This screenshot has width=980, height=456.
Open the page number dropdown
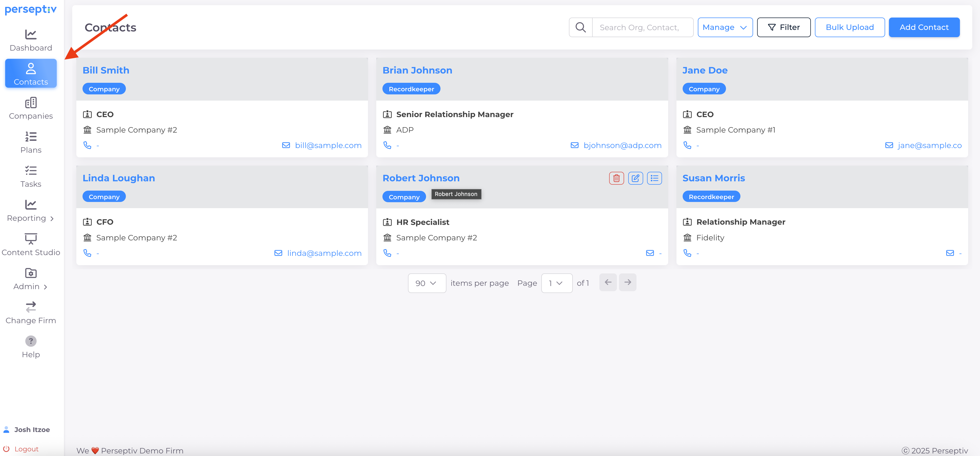[556, 283]
